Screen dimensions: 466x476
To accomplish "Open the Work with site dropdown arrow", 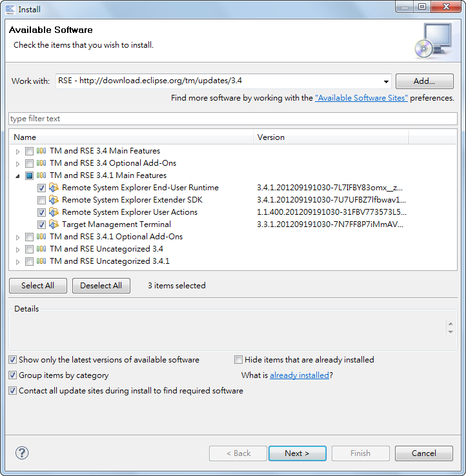I will click(x=386, y=81).
